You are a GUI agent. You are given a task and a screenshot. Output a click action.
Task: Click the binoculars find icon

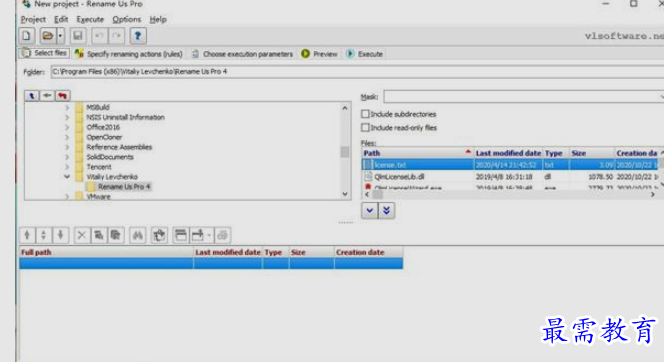tap(138, 235)
